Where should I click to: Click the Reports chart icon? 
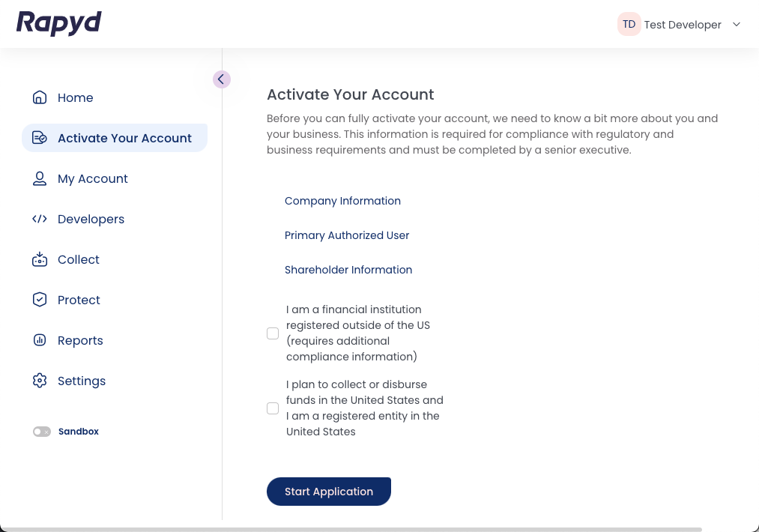click(x=40, y=340)
